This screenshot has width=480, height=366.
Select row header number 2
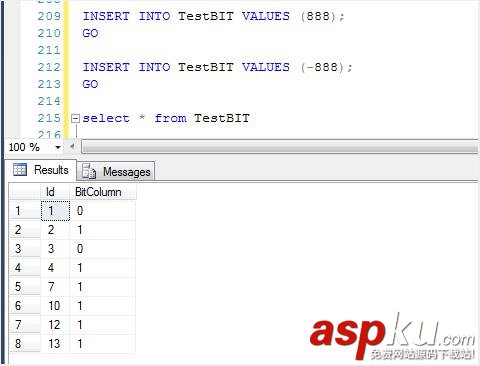point(25,230)
